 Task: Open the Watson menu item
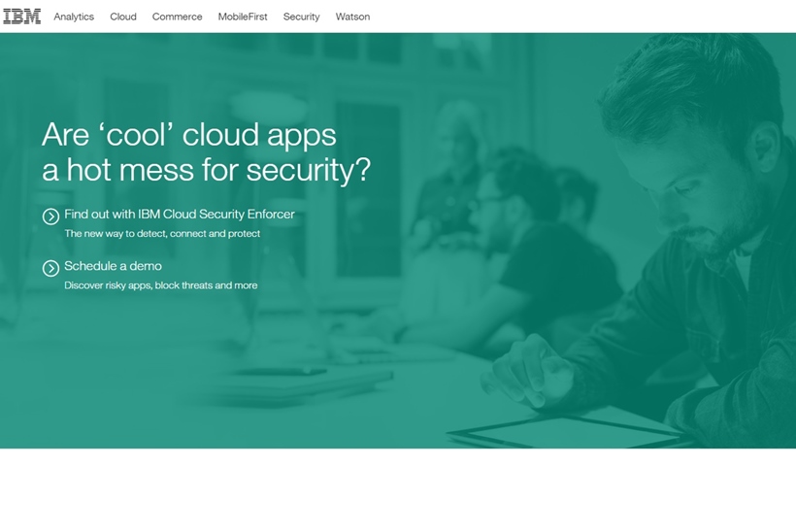352,17
